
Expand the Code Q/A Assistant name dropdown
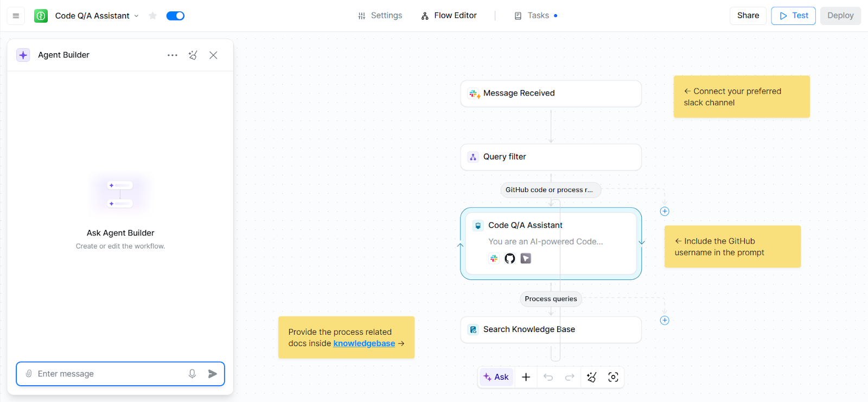(x=136, y=16)
